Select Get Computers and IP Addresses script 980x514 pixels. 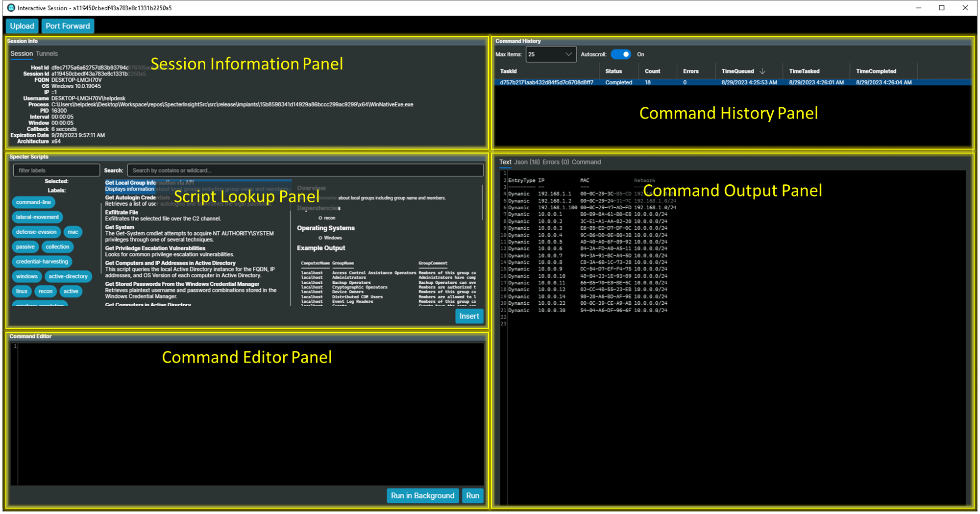pos(198,269)
